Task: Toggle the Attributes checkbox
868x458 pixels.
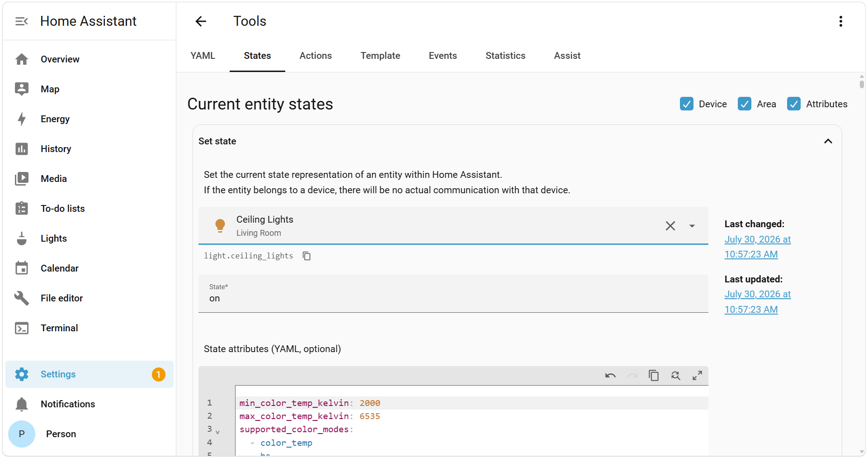Action: coord(793,104)
